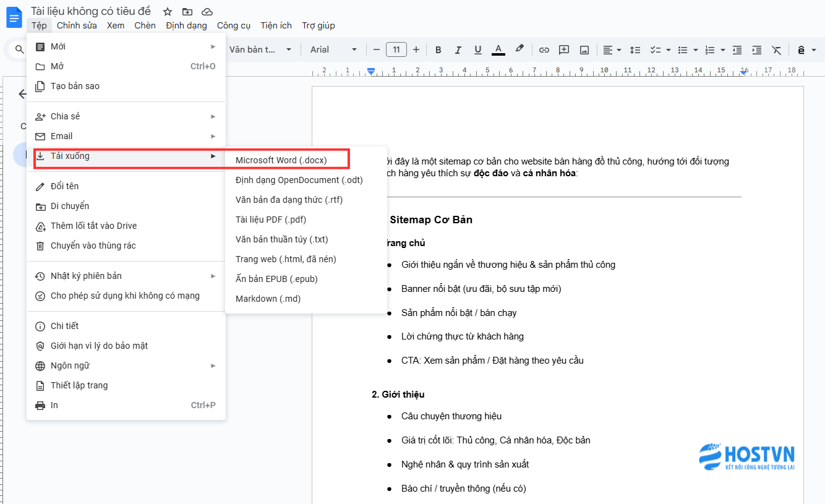Open Chi tiết document details
Viewport: 825px width, 504px height.
pos(126,326)
